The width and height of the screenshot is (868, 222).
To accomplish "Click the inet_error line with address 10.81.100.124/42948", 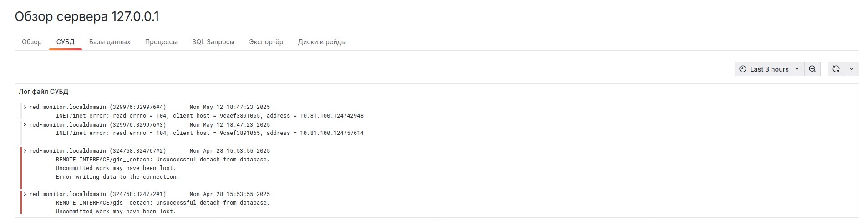I will (x=209, y=116).
